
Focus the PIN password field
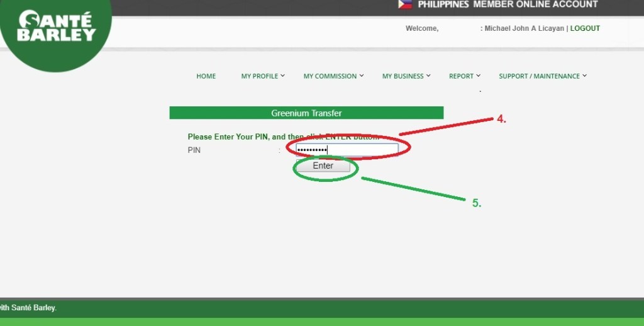[x=347, y=150]
